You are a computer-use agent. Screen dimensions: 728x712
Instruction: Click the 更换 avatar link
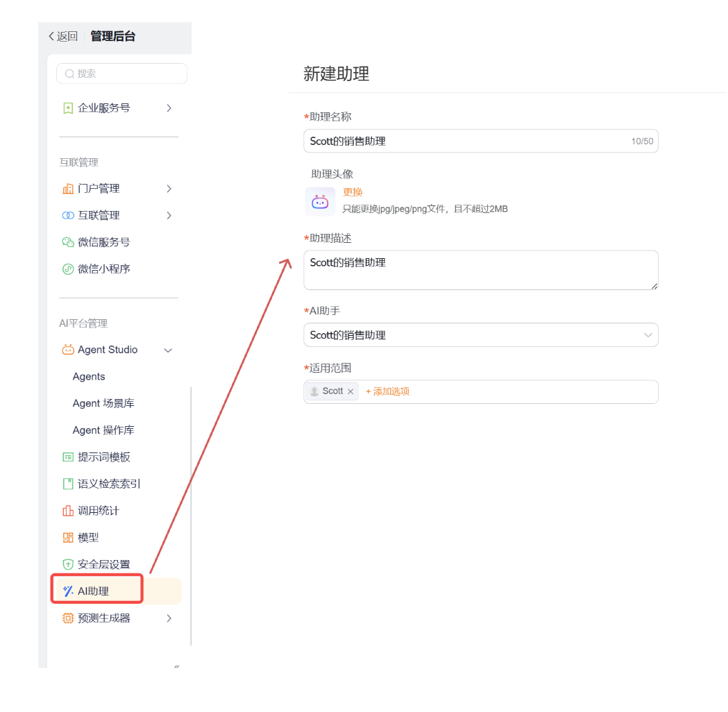tap(353, 192)
